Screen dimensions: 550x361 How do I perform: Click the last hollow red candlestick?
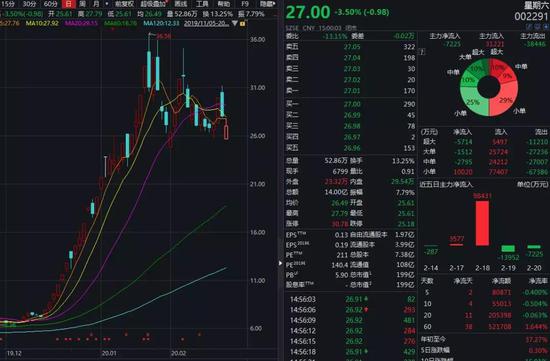click(226, 132)
